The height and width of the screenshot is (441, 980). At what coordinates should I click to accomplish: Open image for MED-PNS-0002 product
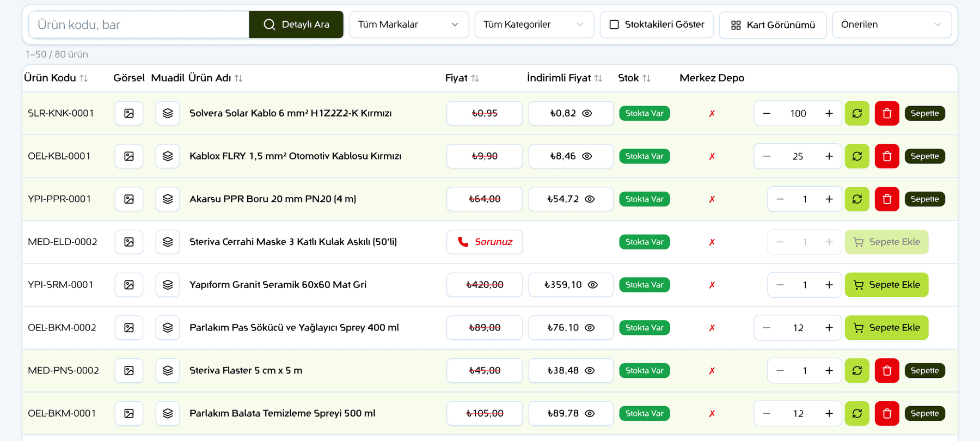129,371
